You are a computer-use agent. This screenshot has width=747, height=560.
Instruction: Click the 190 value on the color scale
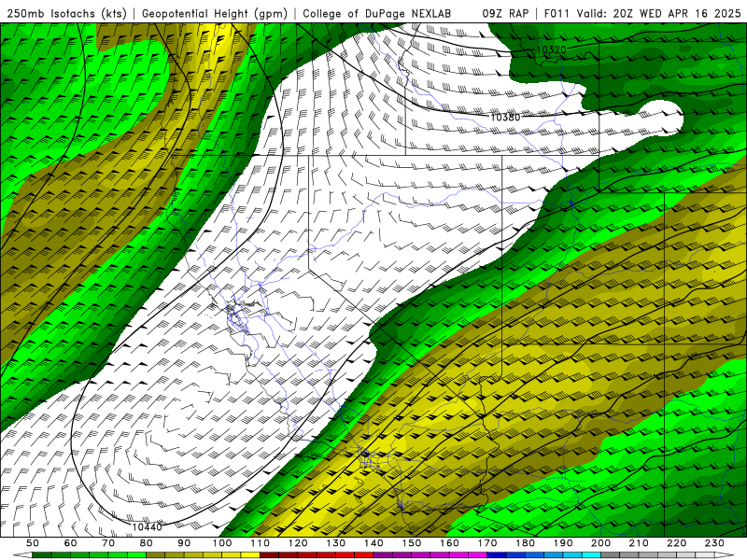point(563,543)
